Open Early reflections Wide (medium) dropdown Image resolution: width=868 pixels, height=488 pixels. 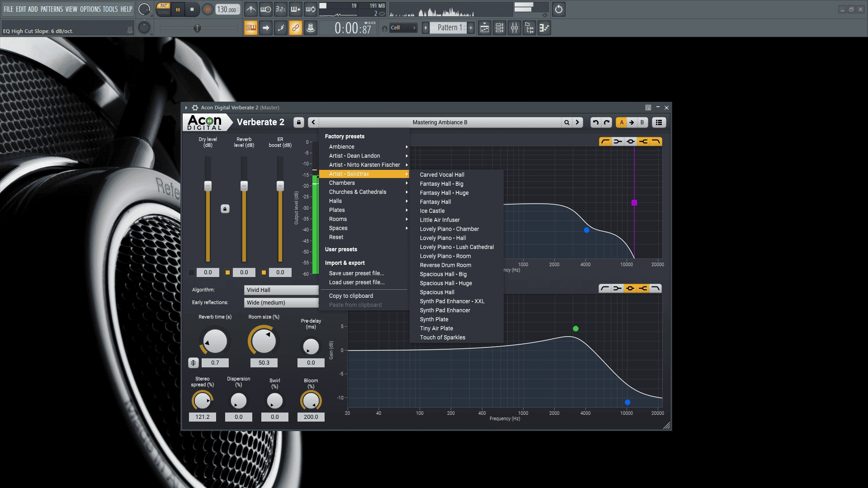(x=281, y=303)
